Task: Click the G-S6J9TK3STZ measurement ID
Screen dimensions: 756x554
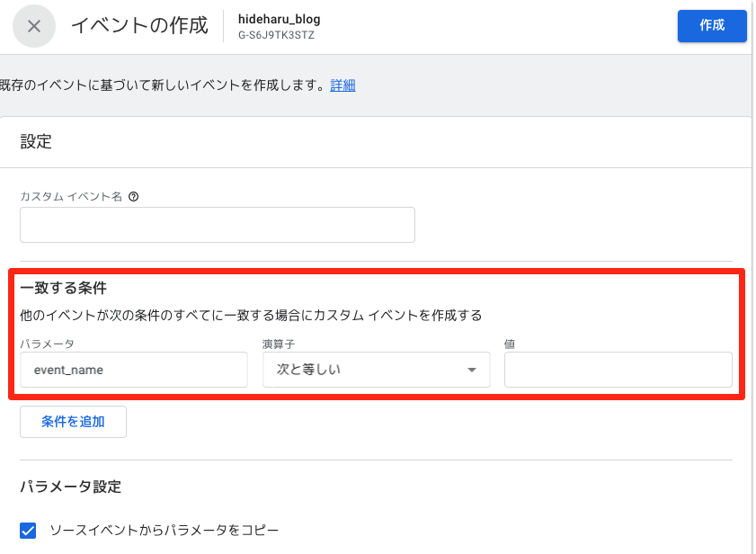Action: pyautogui.click(x=276, y=35)
